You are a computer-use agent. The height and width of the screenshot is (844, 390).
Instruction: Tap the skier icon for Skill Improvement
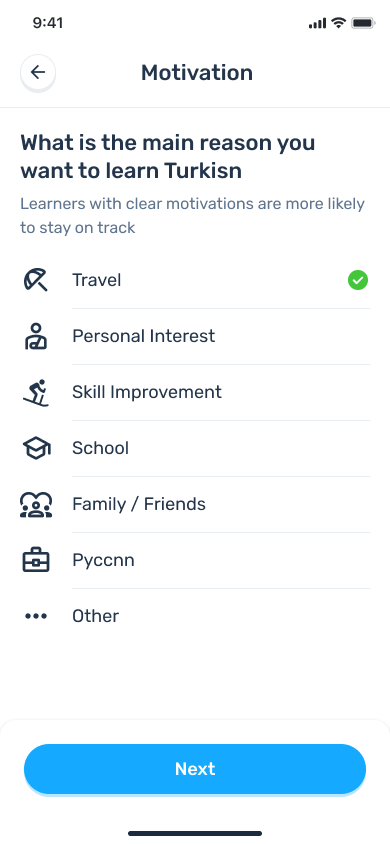[36, 392]
